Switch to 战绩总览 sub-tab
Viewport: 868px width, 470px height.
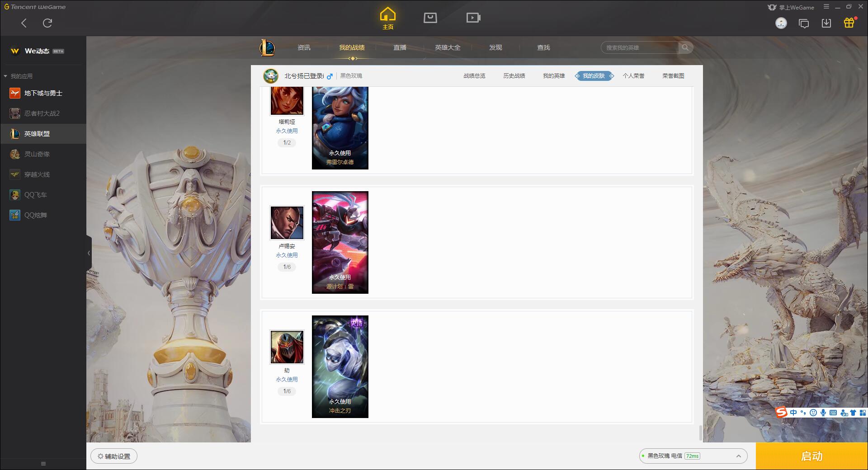click(474, 76)
